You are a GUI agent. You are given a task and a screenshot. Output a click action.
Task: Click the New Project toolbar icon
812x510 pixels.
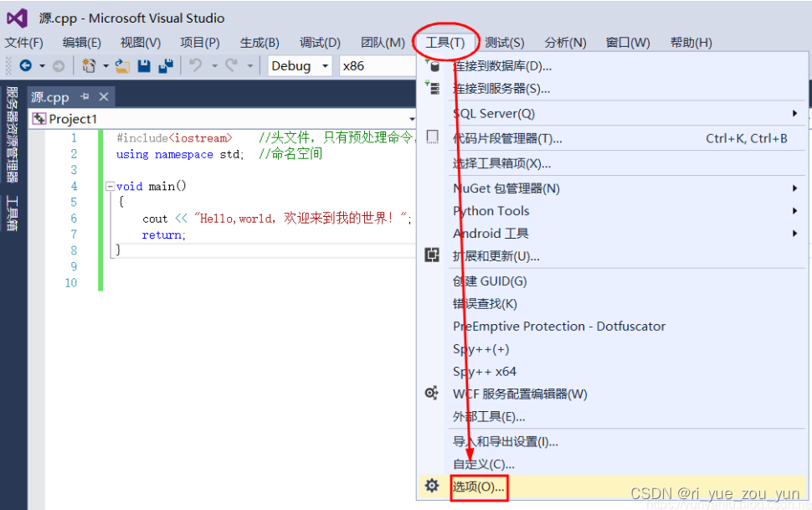point(89,65)
